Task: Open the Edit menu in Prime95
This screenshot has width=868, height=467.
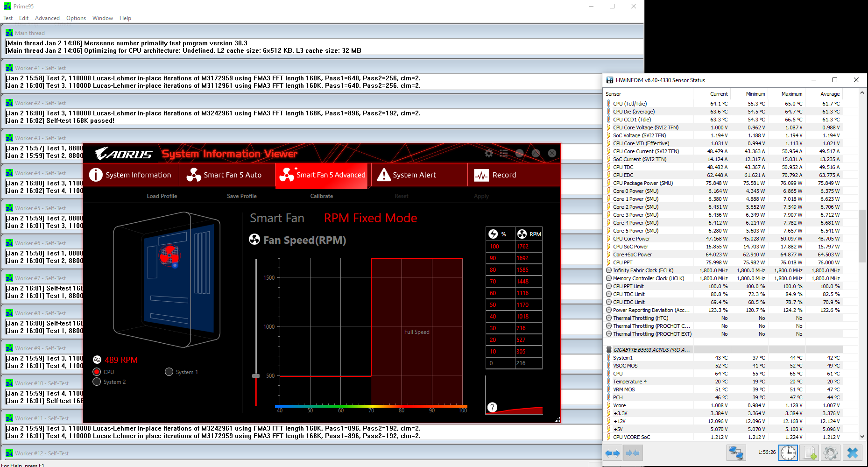Action: pyautogui.click(x=24, y=18)
